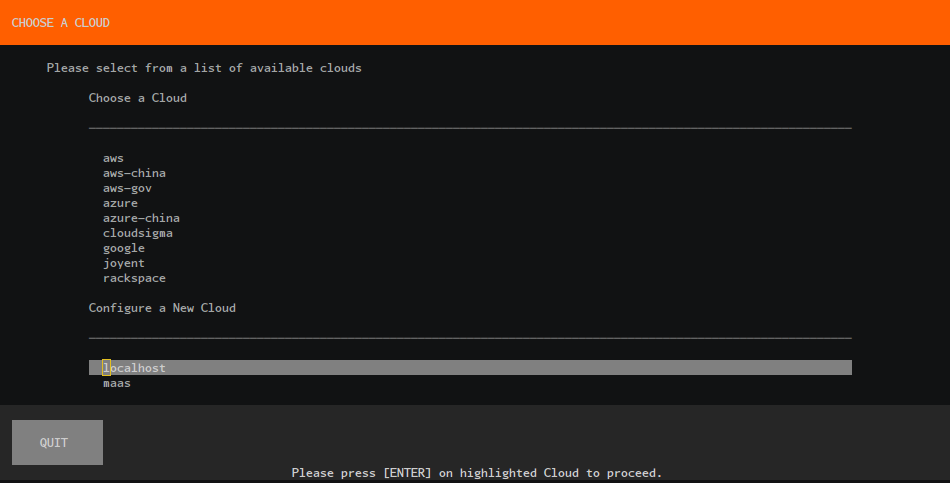Screen dimensions: 950x483
Task: Select azure in the cloud list
Action: click(120, 203)
